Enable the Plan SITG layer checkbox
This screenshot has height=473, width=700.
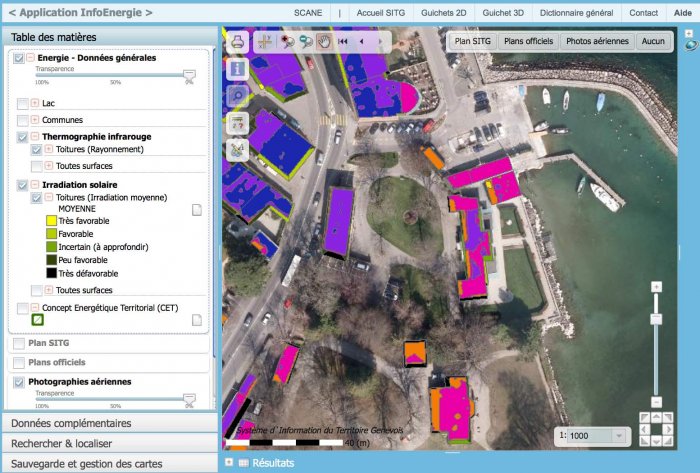[x=19, y=343]
